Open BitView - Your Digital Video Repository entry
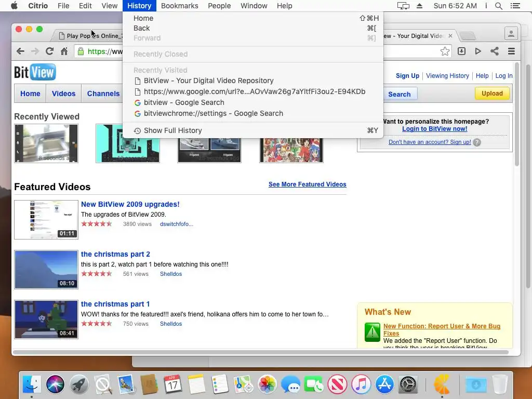The height and width of the screenshot is (399, 532). [x=253, y=81]
